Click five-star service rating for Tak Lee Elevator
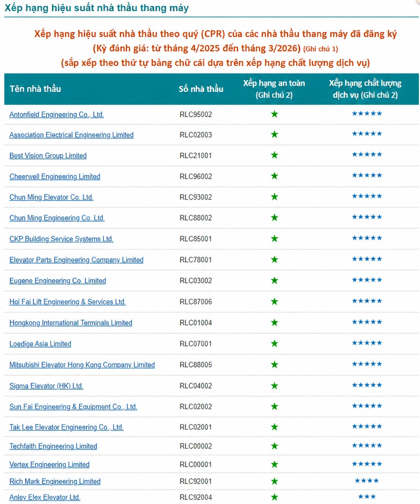Screen dimensions: 420x504 pyautogui.click(x=367, y=426)
